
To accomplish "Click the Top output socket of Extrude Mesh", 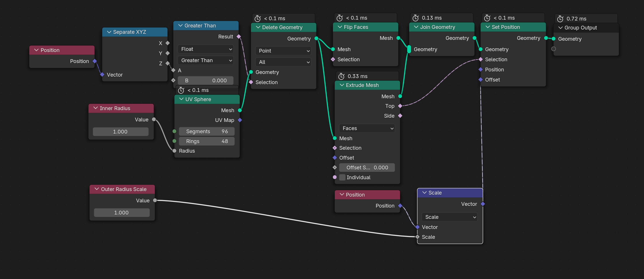I will (400, 106).
